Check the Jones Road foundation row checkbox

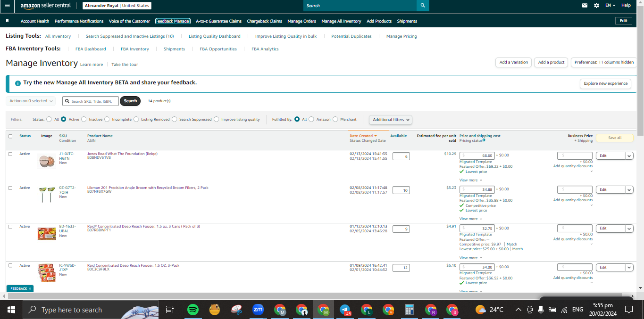pyautogui.click(x=10, y=154)
